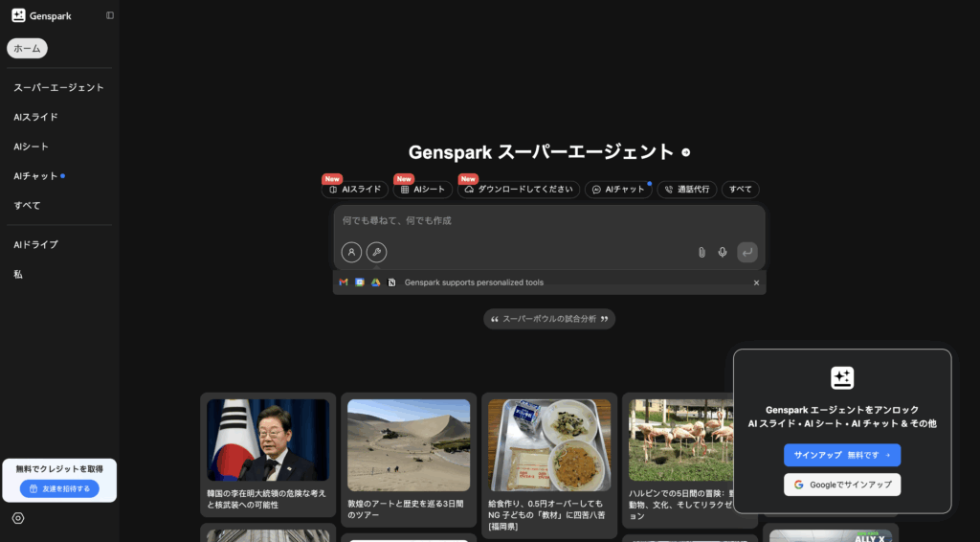Click the microphone voice input icon
Image resolution: width=980 pixels, height=542 pixels.
click(x=723, y=252)
